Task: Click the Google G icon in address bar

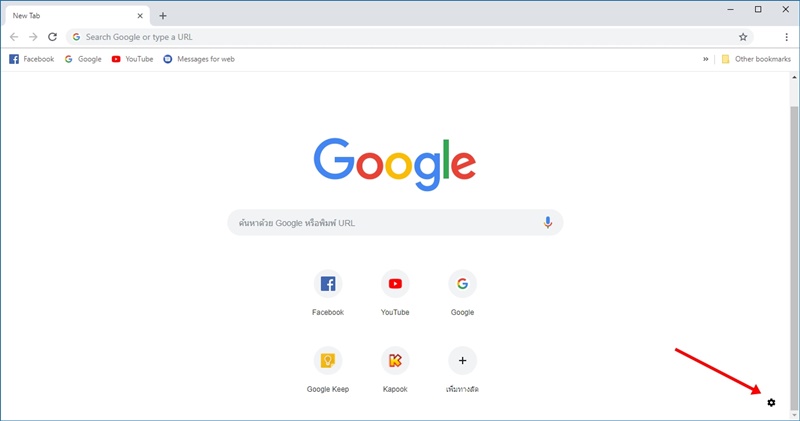Action: click(x=76, y=37)
